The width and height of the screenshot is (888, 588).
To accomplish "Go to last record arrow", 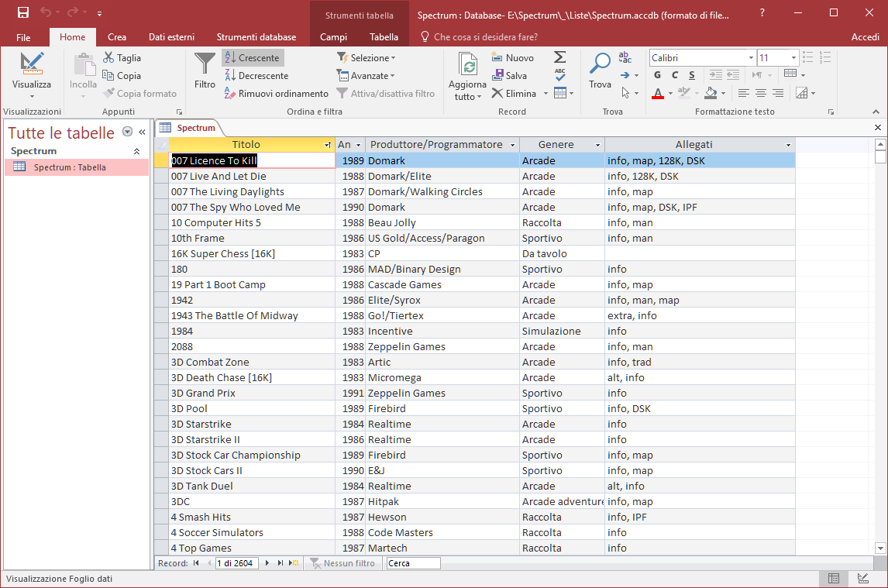I will [280, 563].
